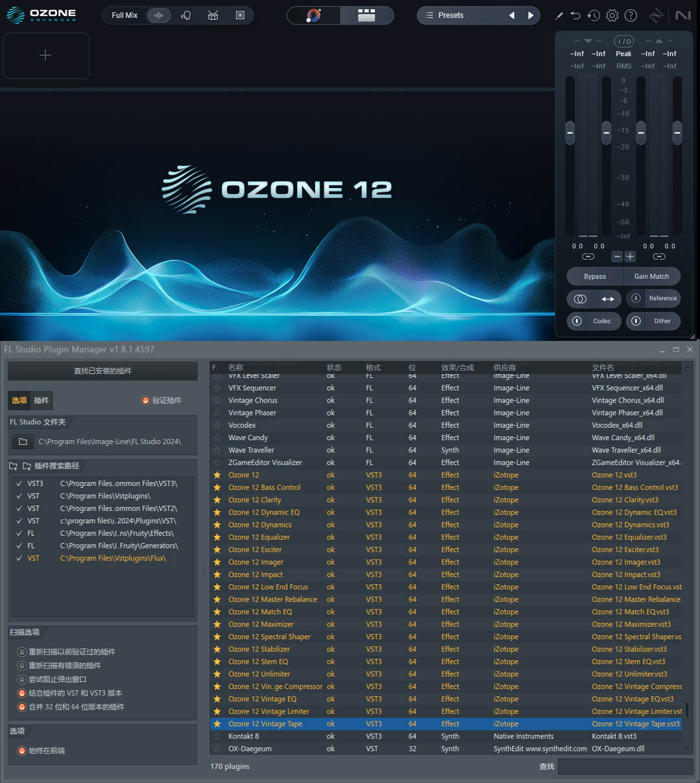700x783 pixels.
Task: Add a plugin search path folder icon
Action: [13, 466]
